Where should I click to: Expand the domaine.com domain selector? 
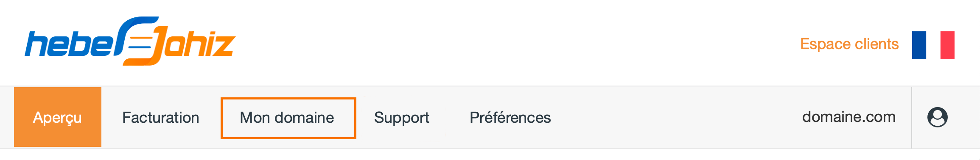[849, 117]
